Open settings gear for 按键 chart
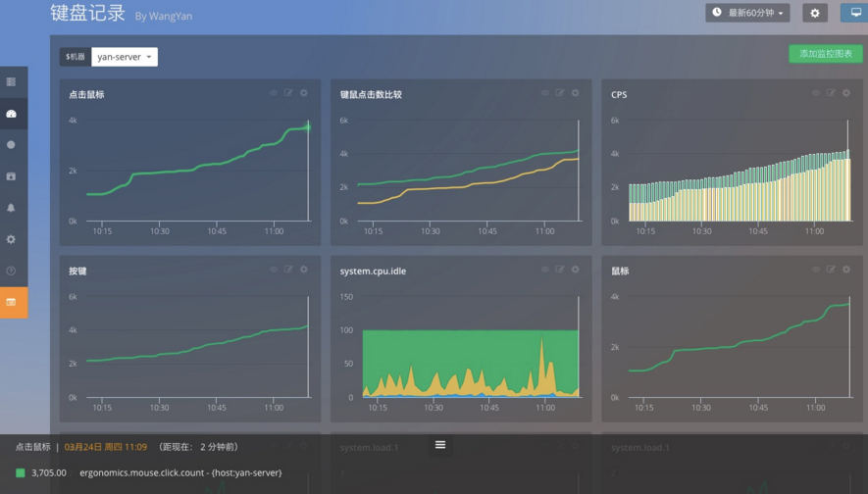This screenshot has width=868, height=494. (x=304, y=270)
